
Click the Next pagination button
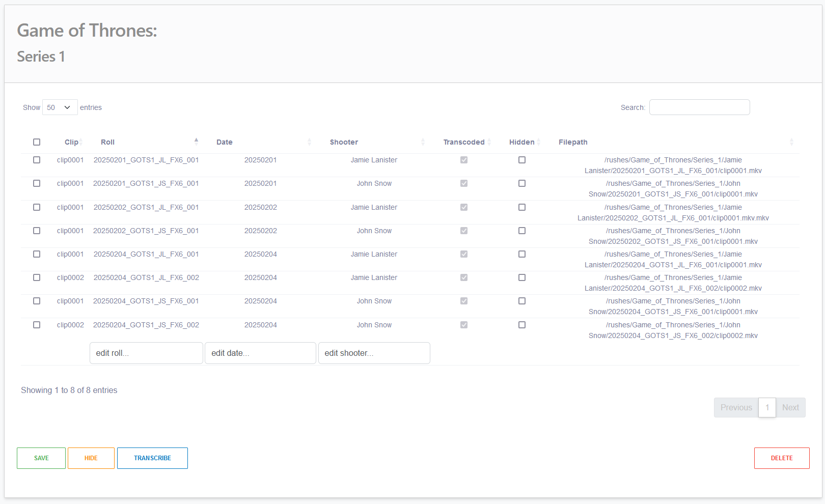pyautogui.click(x=790, y=407)
